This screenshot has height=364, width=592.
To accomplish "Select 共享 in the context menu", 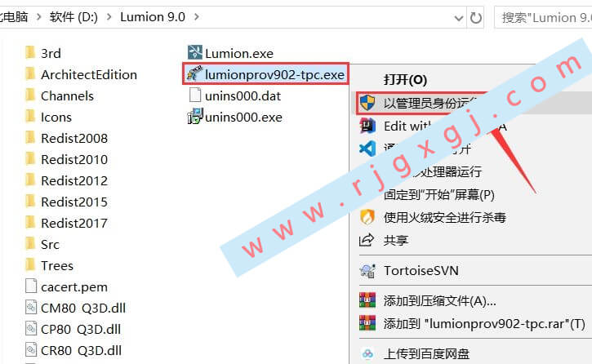I will (x=396, y=240).
